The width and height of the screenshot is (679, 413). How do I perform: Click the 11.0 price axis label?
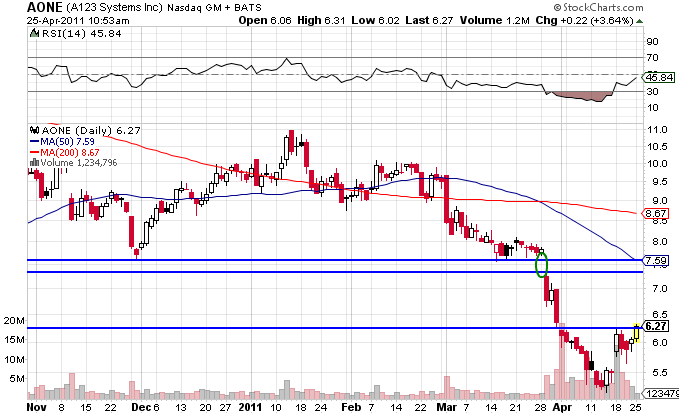[657, 129]
